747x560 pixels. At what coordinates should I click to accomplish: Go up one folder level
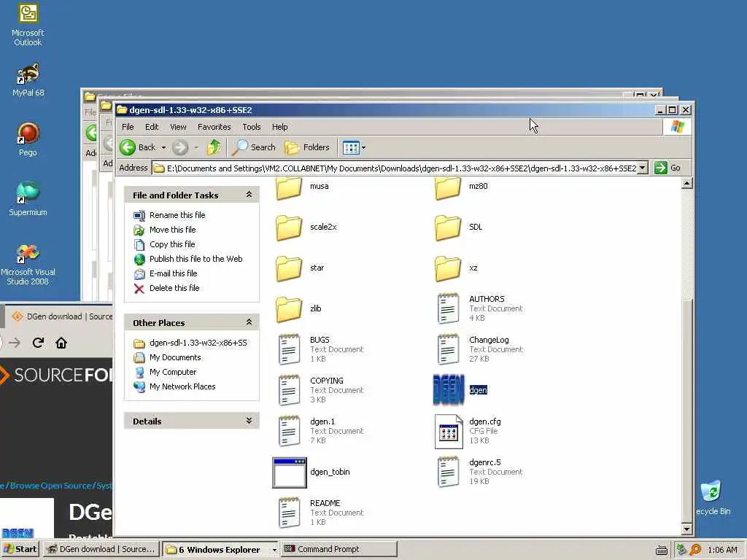point(214,147)
